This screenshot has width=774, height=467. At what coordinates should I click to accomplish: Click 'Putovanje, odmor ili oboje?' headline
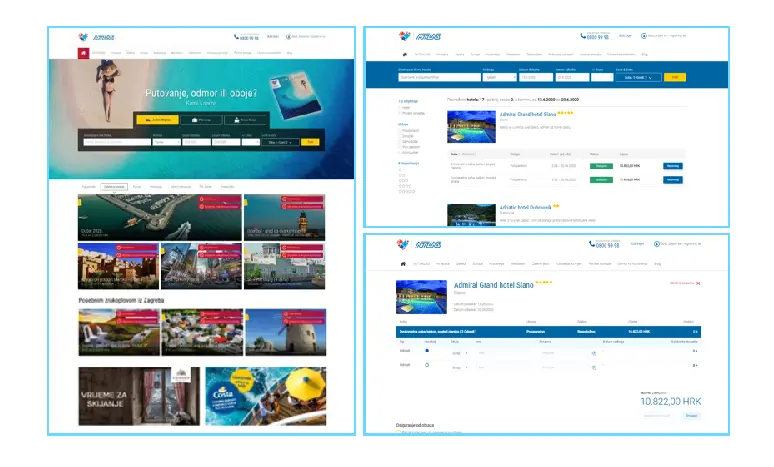click(x=201, y=93)
